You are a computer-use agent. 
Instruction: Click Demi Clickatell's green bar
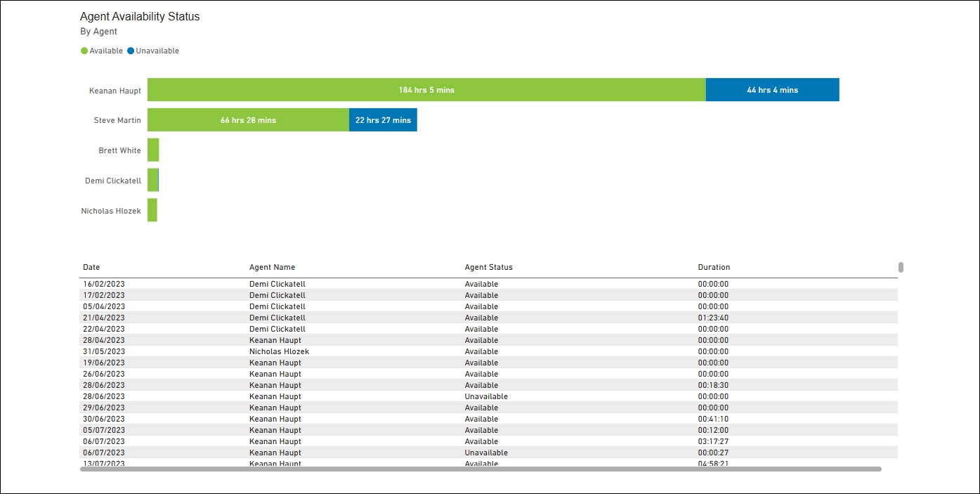(152, 181)
